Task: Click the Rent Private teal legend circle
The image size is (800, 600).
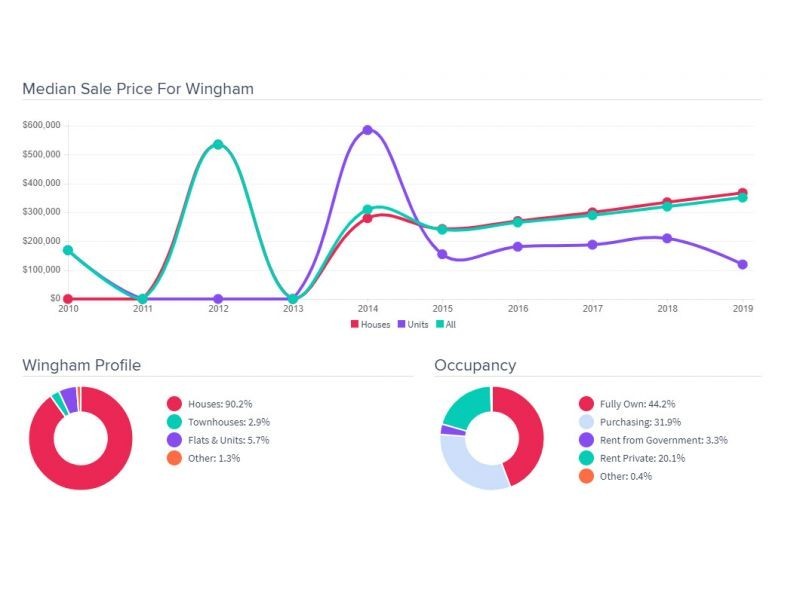Action: [587, 458]
